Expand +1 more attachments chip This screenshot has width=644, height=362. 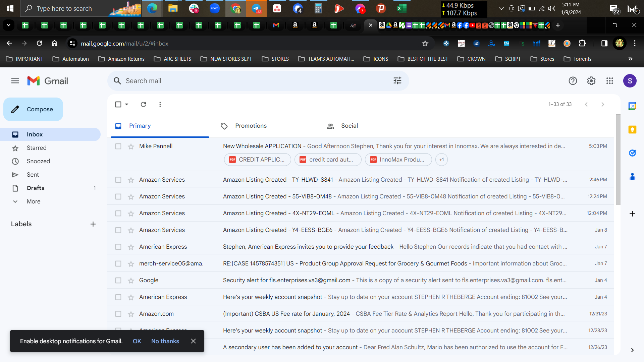(441, 160)
